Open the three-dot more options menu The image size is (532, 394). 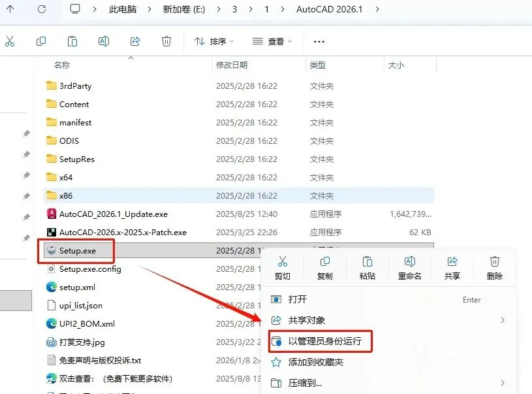tap(319, 42)
